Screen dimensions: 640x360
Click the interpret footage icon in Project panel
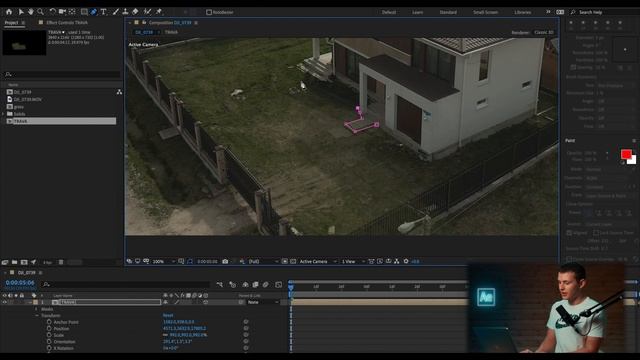pyautogui.click(x=4, y=262)
